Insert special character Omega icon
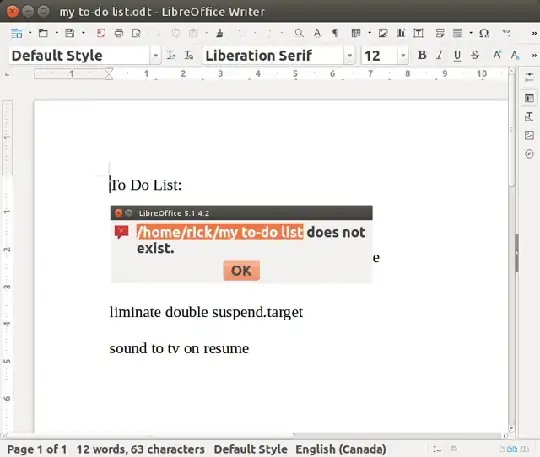 pyautogui.click(x=484, y=33)
